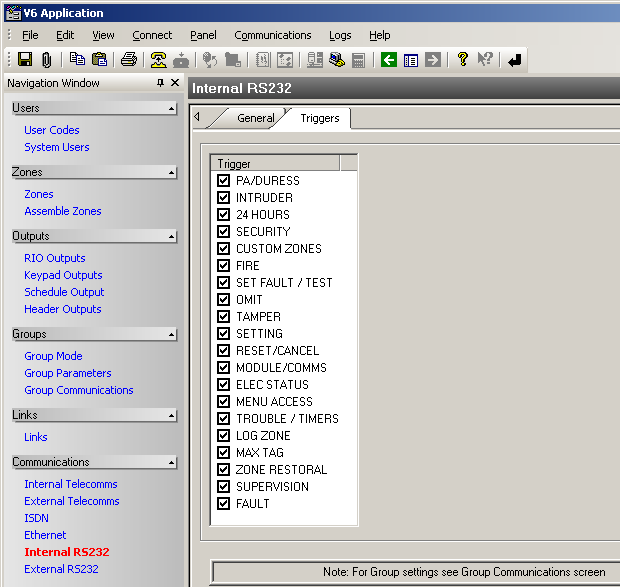Collapse the Outputs navigation group
The height and width of the screenshot is (587, 620).
[x=171, y=237]
